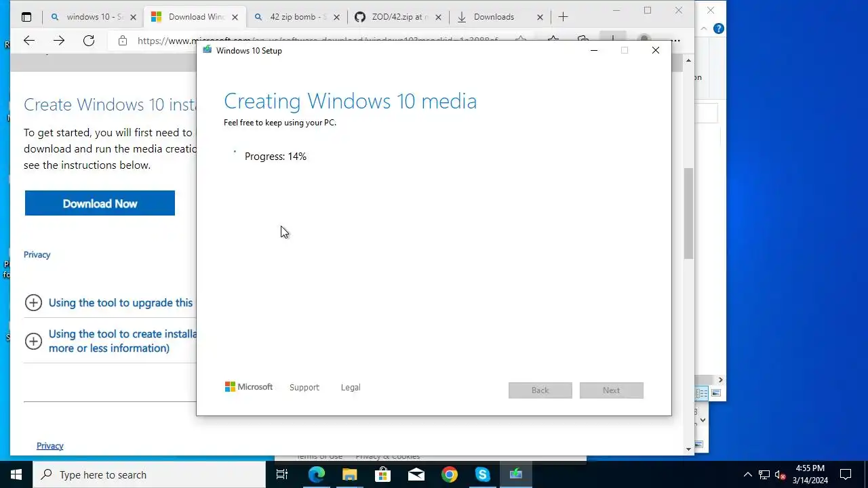Click the blue Download Now button

tap(100, 203)
